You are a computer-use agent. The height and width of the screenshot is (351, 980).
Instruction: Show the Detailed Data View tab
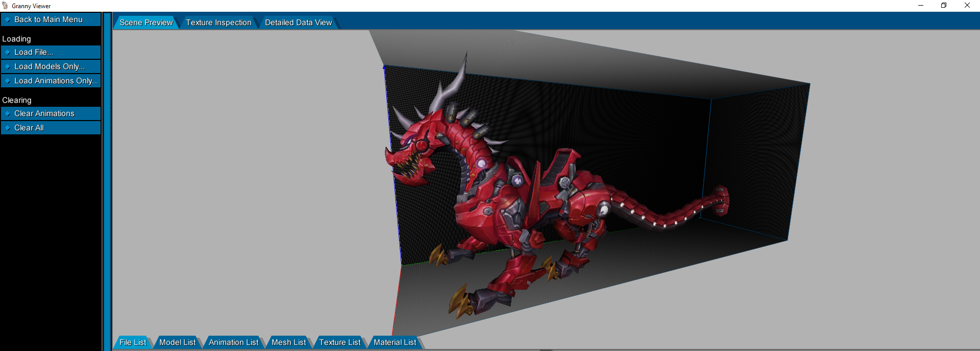click(298, 22)
